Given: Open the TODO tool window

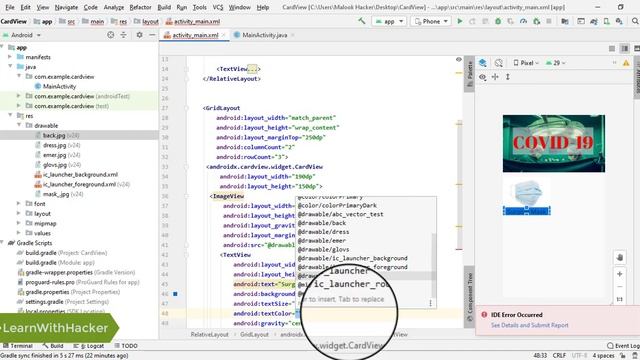Looking at the screenshot, I should [x=126, y=346].
